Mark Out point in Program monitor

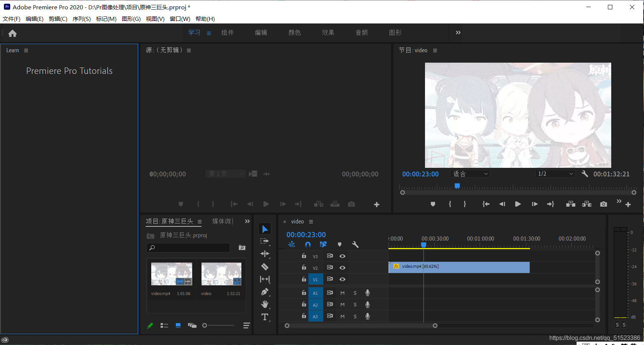pos(465,204)
